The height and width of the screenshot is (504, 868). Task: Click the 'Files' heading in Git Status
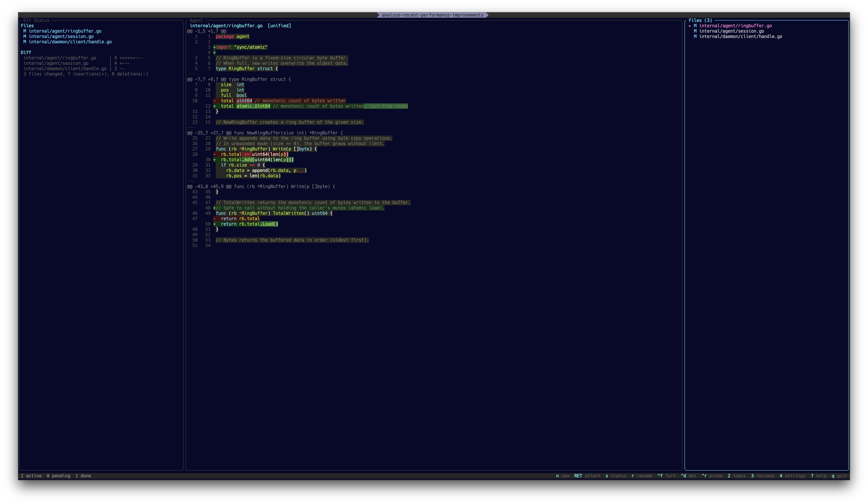click(x=27, y=26)
